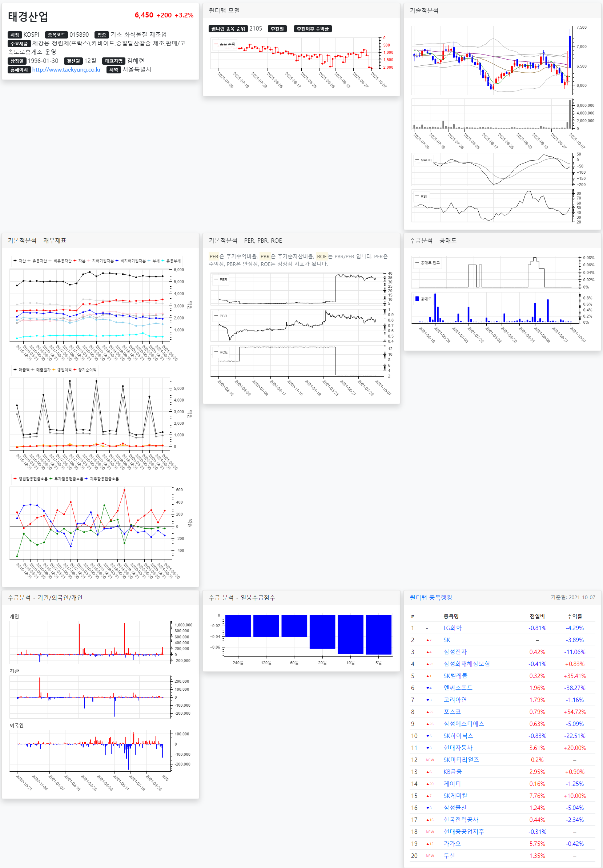This screenshot has width=603, height=868.
Task: Click the highlighted PBR term in description
Action: tap(265, 257)
